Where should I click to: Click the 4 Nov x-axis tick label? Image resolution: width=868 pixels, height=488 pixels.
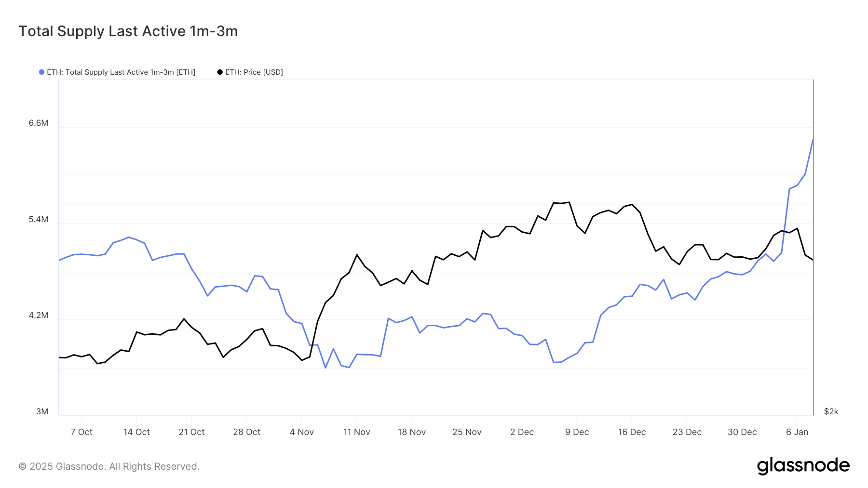[x=302, y=432]
